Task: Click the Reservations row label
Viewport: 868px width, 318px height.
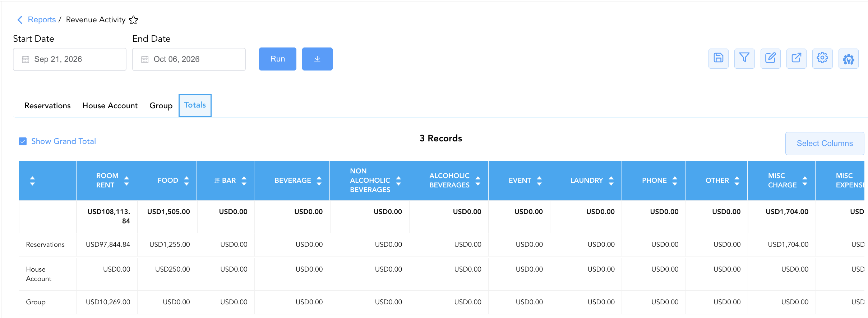Action: click(x=45, y=245)
